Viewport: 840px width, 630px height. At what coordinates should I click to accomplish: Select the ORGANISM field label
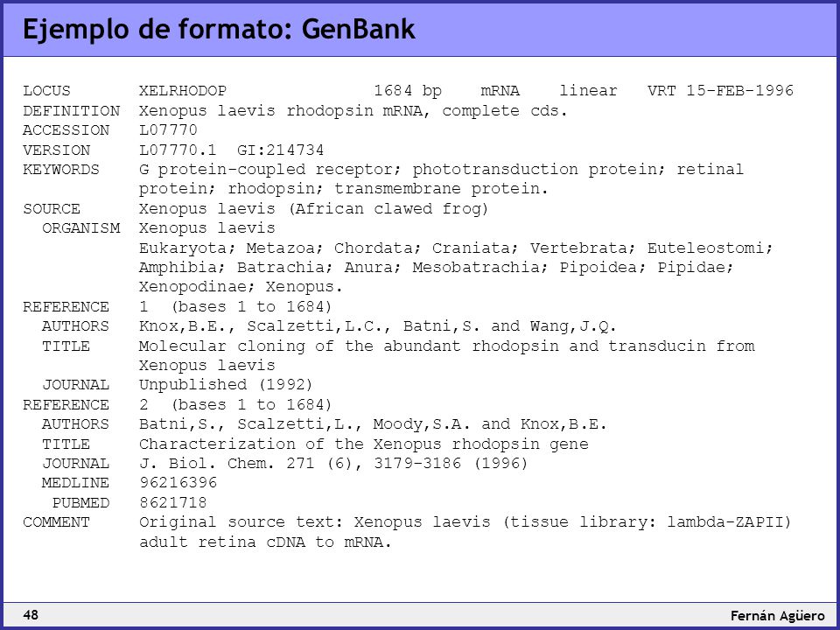[80, 228]
